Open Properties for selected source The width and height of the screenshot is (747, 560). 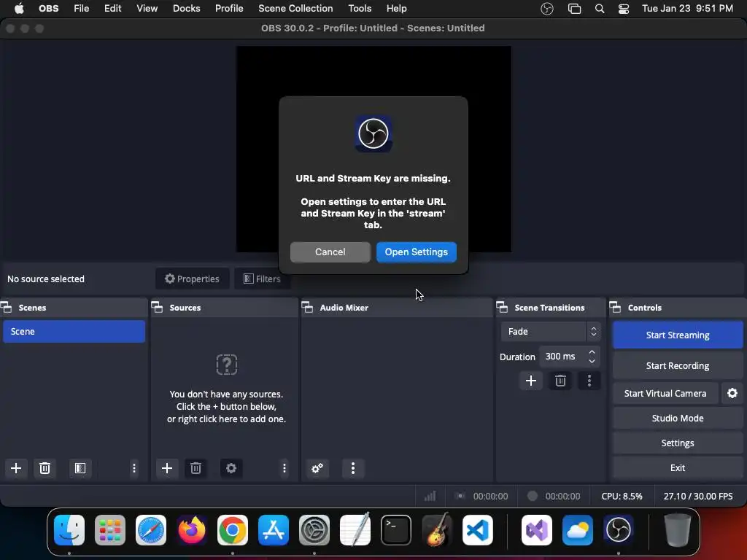tap(192, 279)
